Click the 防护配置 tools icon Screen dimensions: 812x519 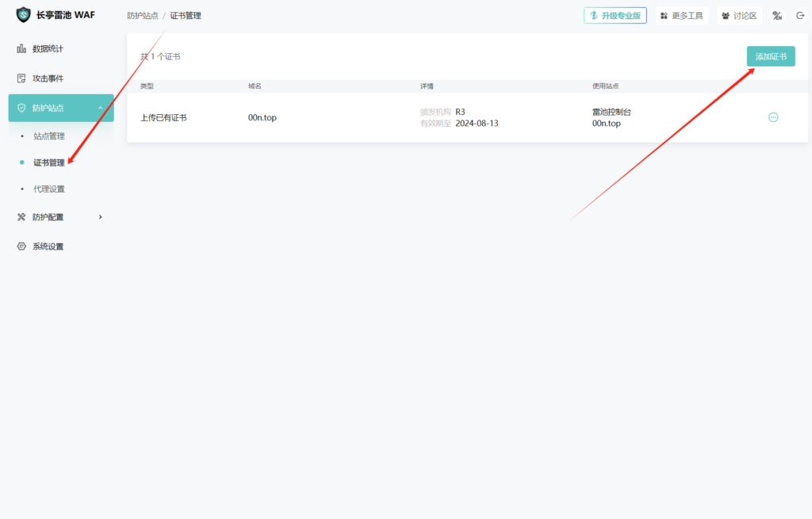(21, 217)
